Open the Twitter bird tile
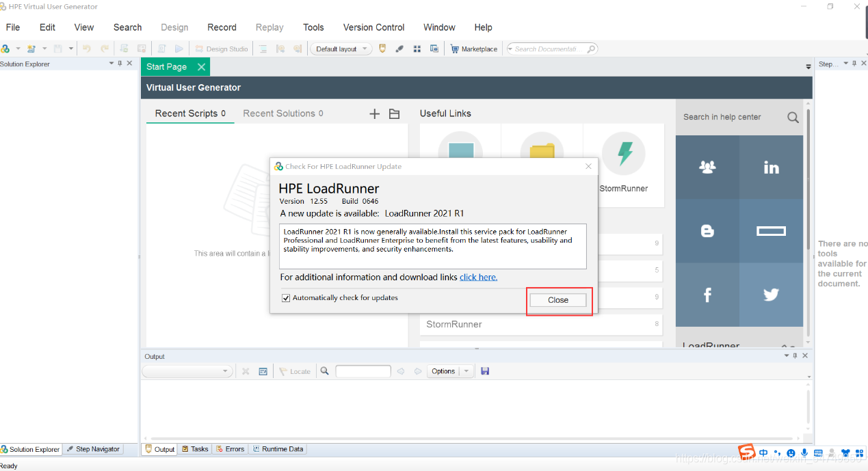 pos(771,295)
